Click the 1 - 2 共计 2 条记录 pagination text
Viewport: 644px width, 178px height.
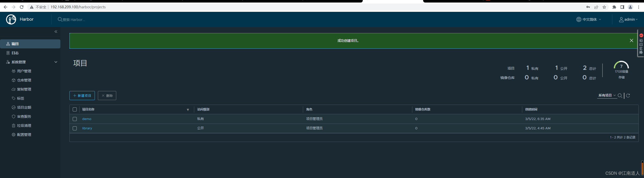(x=623, y=137)
